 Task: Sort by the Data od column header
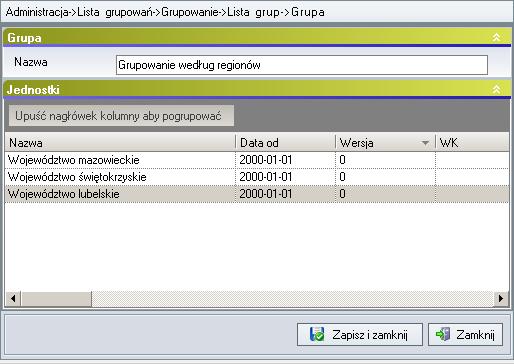pos(285,143)
